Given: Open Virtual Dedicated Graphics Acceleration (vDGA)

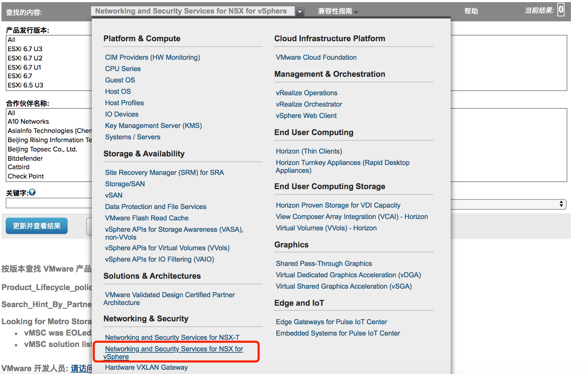Looking at the screenshot, I should pos(348,275).
